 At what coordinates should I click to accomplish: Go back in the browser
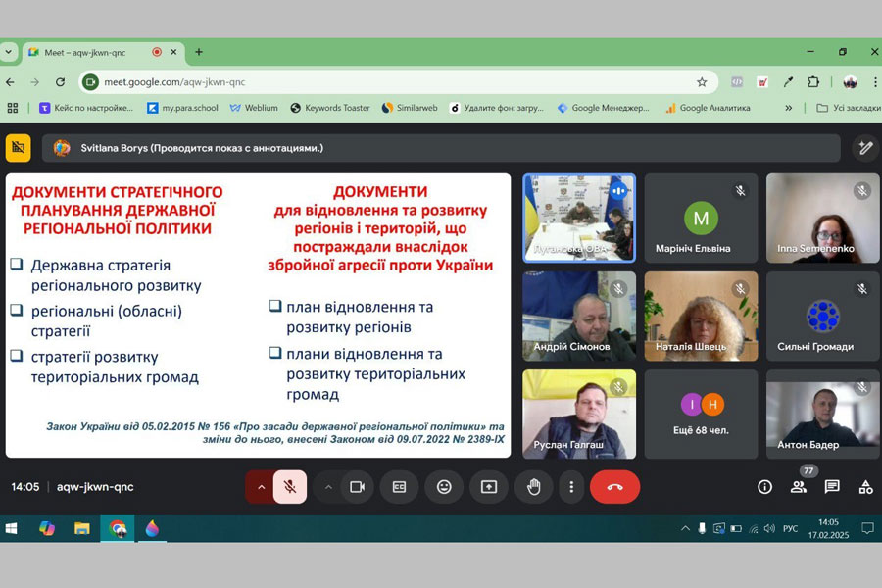[x=10, y=82]
